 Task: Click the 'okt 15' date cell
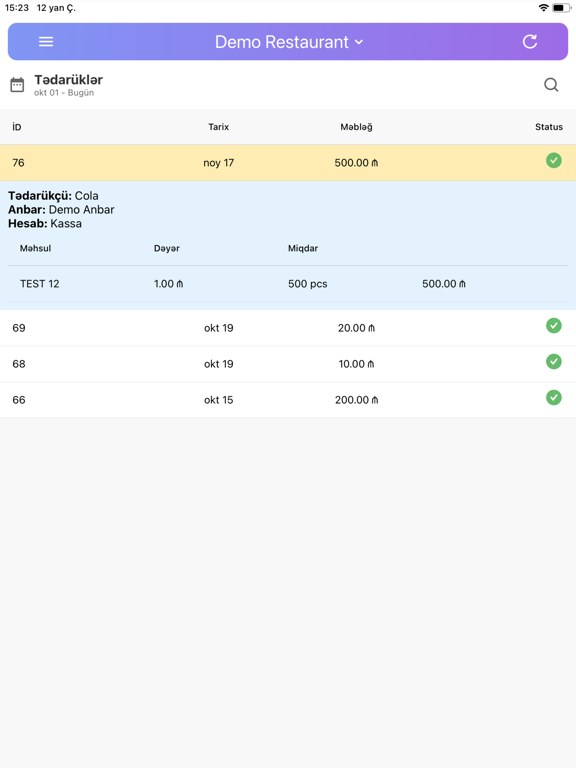(x=218, y=400)
